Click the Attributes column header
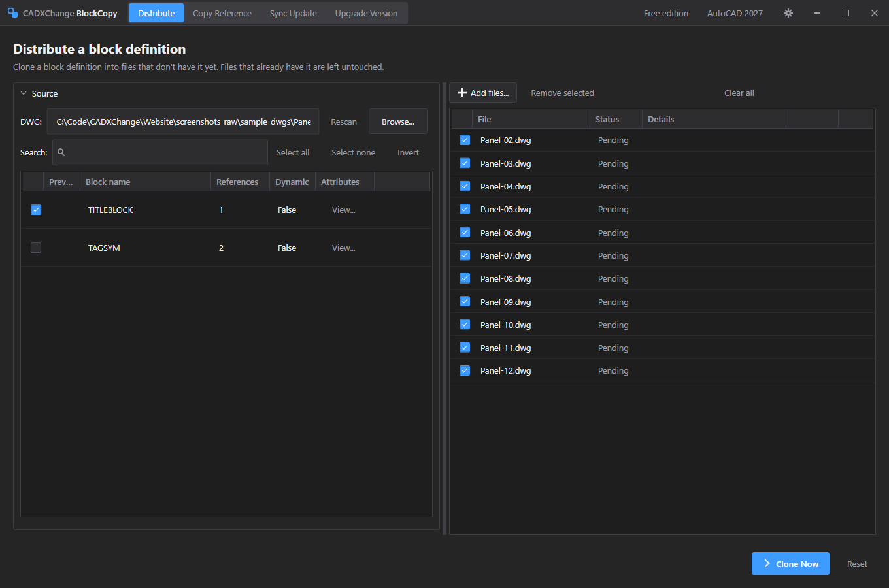The width and height of the screenshot is (889, 588). tap(344, 182)
